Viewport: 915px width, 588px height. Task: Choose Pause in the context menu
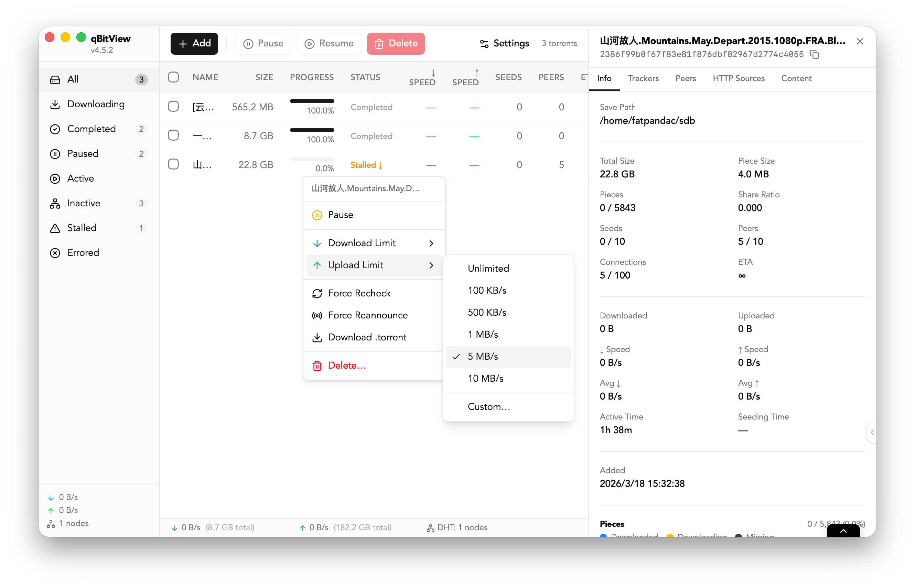point(374,215)
